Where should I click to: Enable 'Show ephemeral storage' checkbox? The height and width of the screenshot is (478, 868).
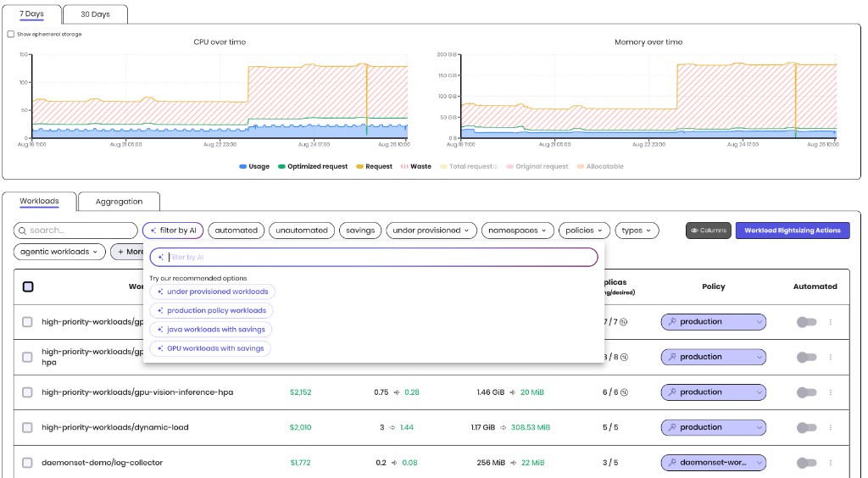[10, 34]
